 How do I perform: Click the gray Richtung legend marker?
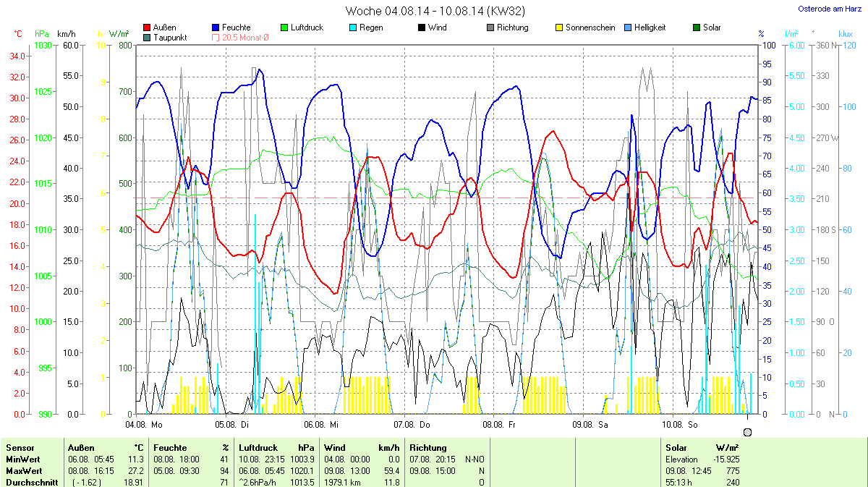pos(490,28)
